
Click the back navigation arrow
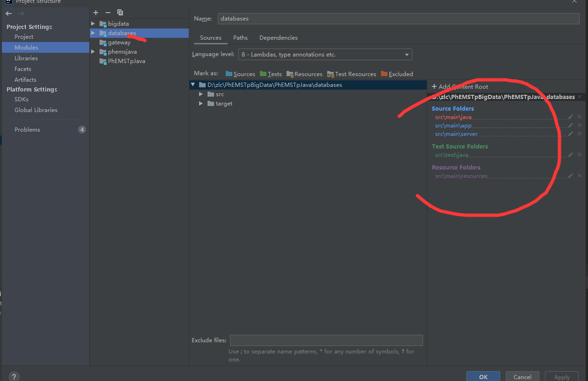(x=9, y=14)
